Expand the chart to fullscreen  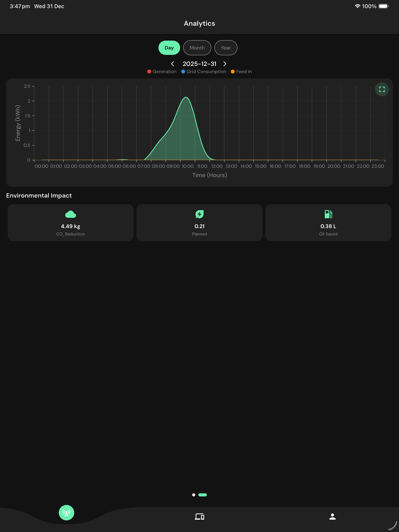382,89
